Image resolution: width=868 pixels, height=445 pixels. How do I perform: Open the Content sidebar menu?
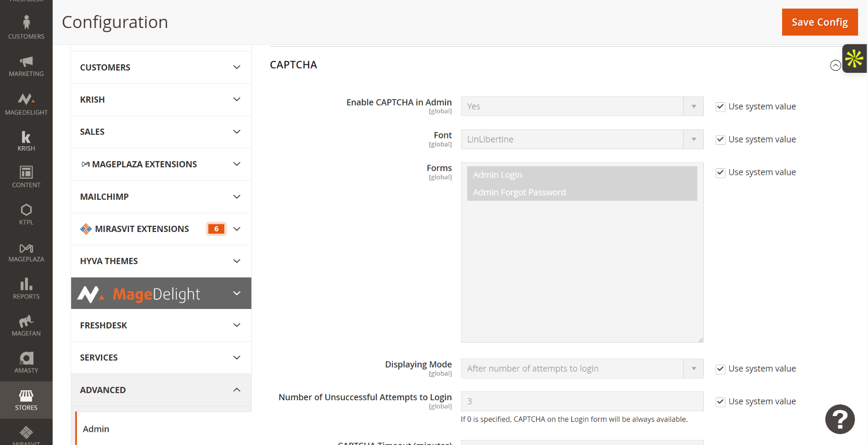[x=26, y=177]
